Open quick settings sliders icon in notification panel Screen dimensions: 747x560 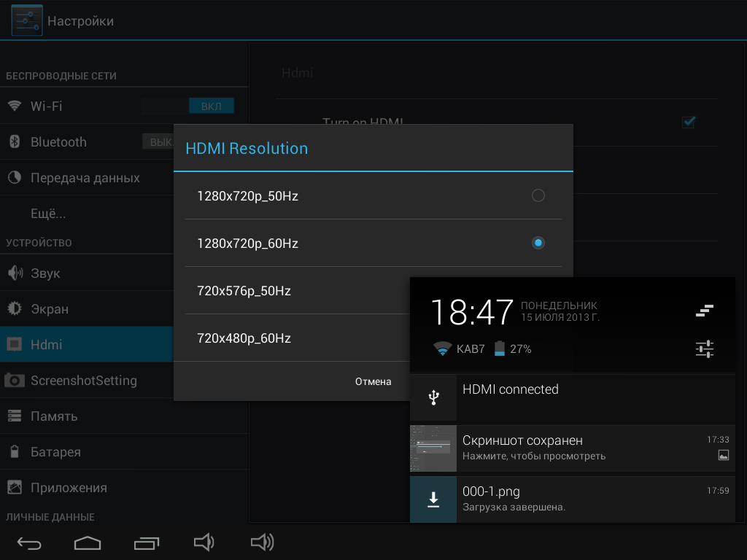click(x=704, y=349)
